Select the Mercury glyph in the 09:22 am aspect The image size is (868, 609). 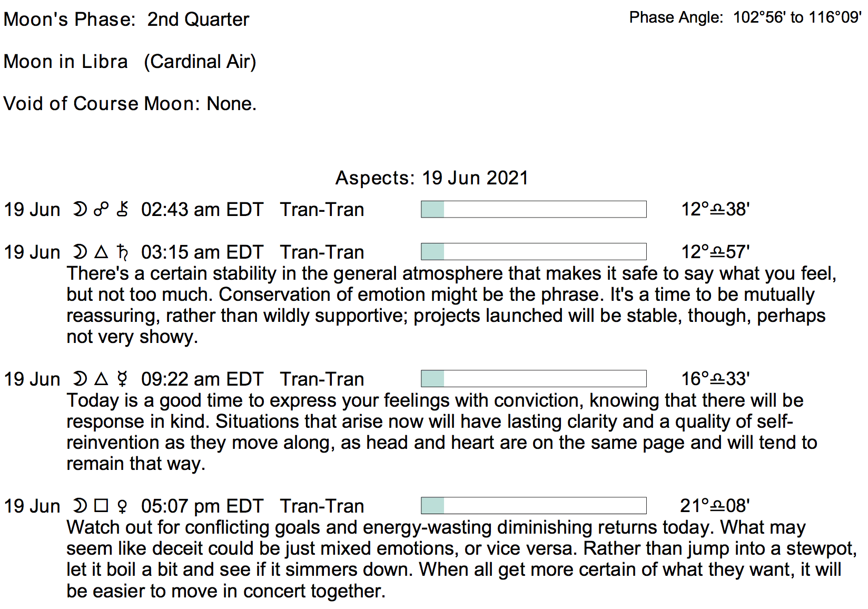coord(123,379)
